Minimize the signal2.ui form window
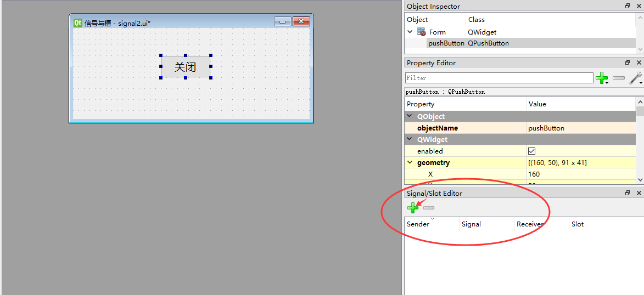 tap(282, 21)
